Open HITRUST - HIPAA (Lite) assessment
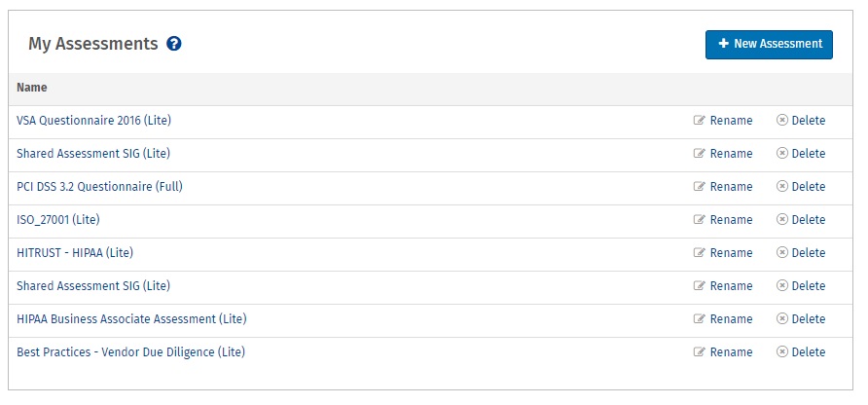The height and width of the screenshot is (405, 868). click(x=75, y=253)
